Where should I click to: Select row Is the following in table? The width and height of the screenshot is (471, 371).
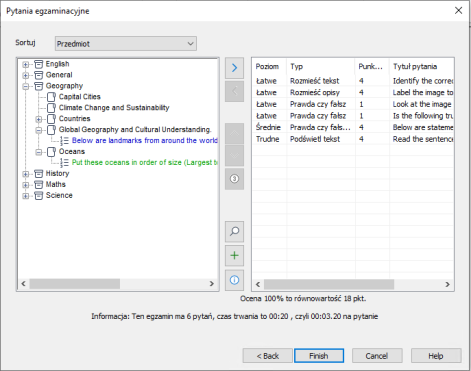coord(353,116)
